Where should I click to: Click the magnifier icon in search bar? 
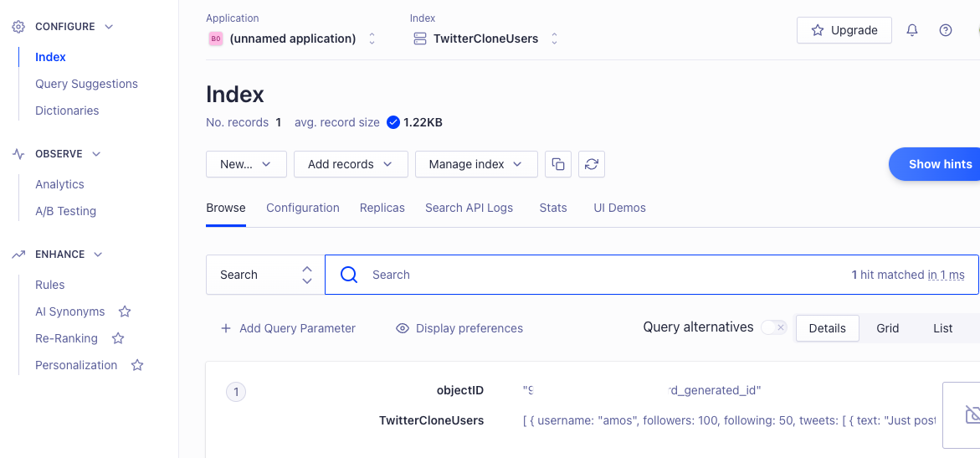349,275
